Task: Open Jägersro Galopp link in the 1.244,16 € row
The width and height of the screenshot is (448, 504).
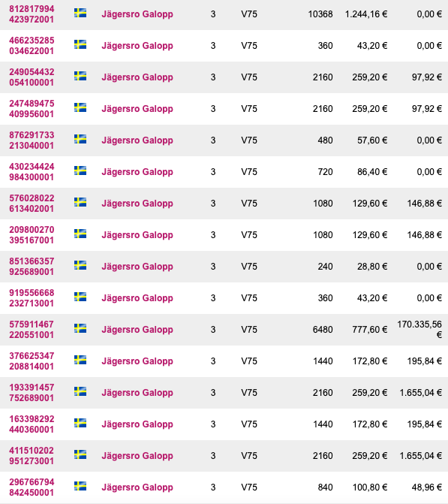Action: point(137,14)
